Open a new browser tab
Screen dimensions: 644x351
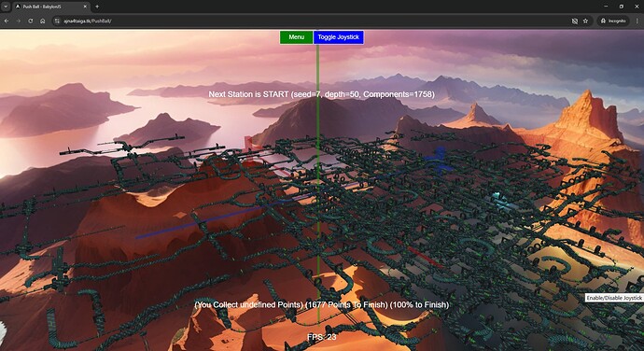pyautogui.click(x=97, y=7)
